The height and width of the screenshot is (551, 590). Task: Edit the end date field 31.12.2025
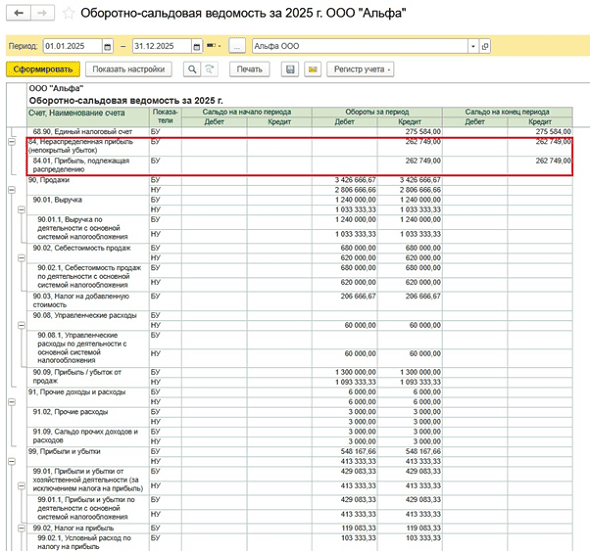click(162, 46)
